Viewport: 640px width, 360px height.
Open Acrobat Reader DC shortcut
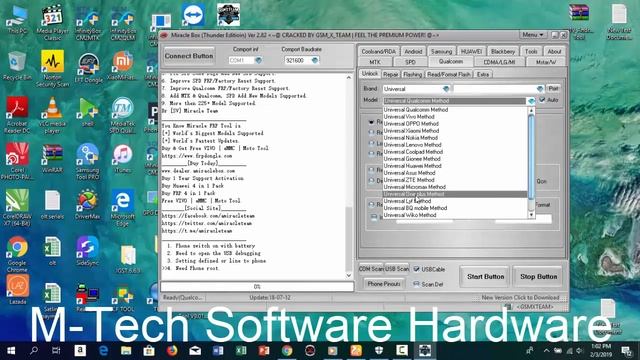tap(17, 116)
